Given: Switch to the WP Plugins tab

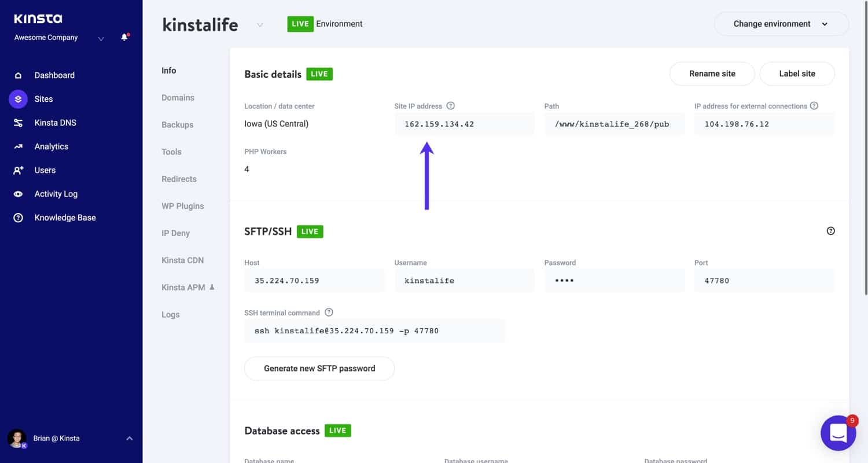Looking at the screenshot, I should click(x=182, y=206).
